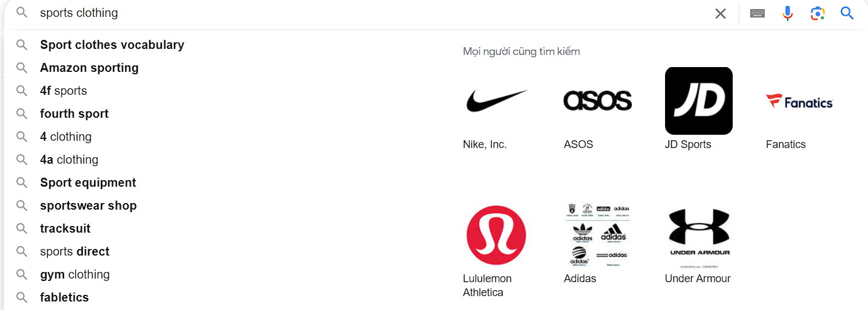Viewport: 868px width, 310px height.
Task: Open Google Lens image search icon
Action: [x=817, y=13]
